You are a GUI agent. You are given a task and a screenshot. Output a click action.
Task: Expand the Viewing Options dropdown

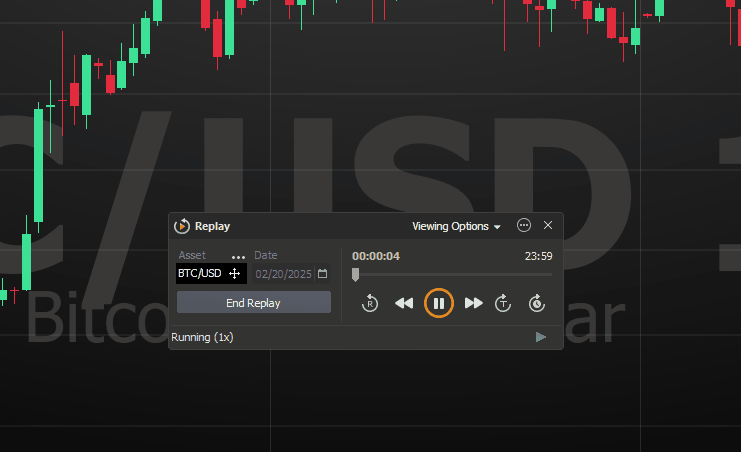tap(456, 227)
